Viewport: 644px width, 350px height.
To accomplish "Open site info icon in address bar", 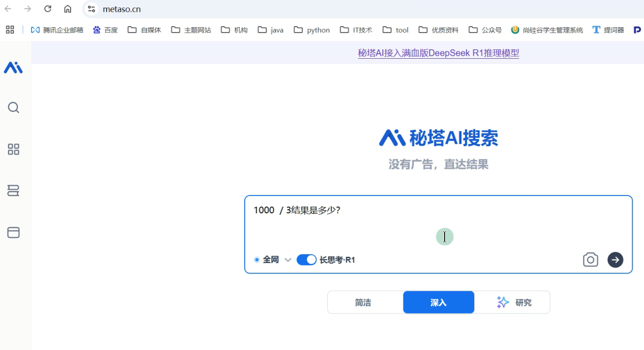I will tap(91, 9).
